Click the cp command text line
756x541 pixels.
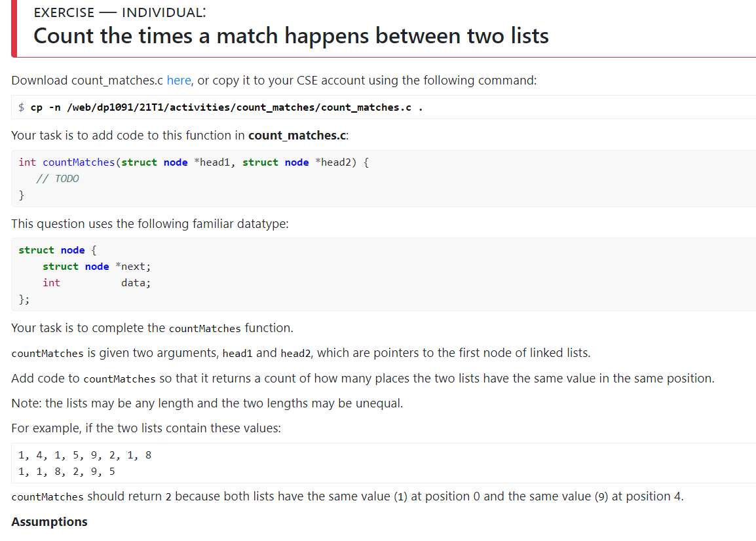227,107
